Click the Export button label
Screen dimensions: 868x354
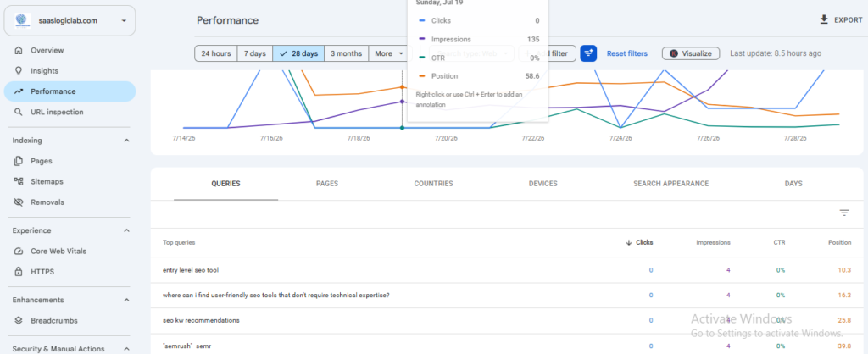(848, 20)
